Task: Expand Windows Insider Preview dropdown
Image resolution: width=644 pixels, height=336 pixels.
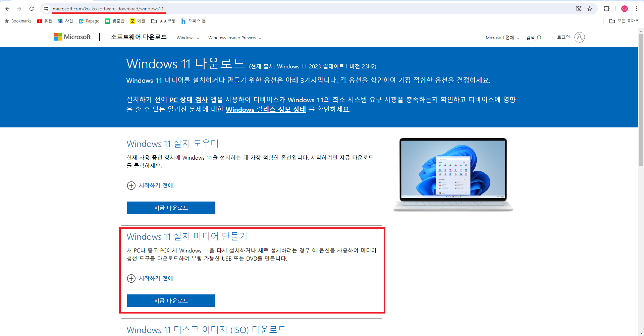Action: tap(235, 38)
